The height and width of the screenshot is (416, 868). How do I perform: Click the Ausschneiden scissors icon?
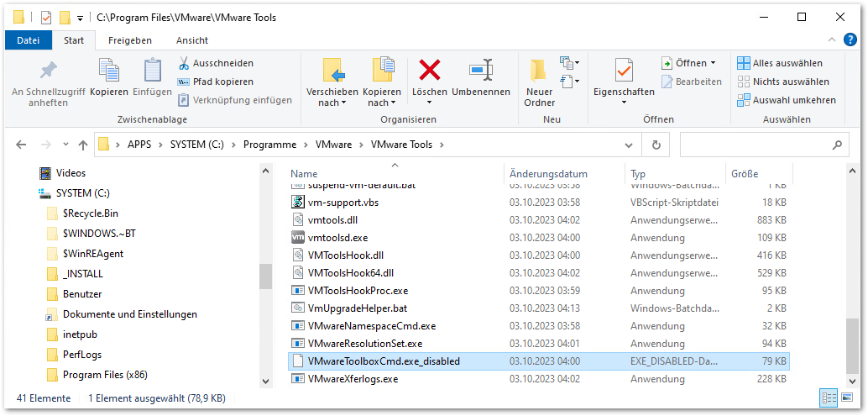tap(184, 63)
